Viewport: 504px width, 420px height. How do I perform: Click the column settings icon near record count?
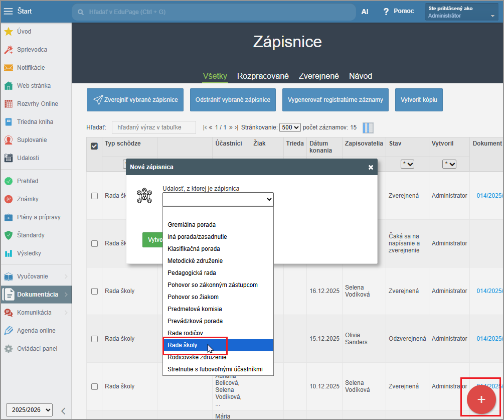368,128
